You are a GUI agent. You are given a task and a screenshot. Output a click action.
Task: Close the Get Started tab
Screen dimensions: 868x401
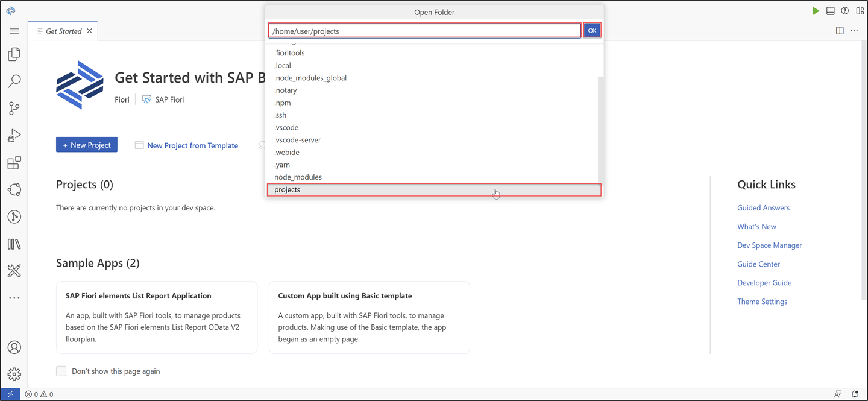[89, 31]
